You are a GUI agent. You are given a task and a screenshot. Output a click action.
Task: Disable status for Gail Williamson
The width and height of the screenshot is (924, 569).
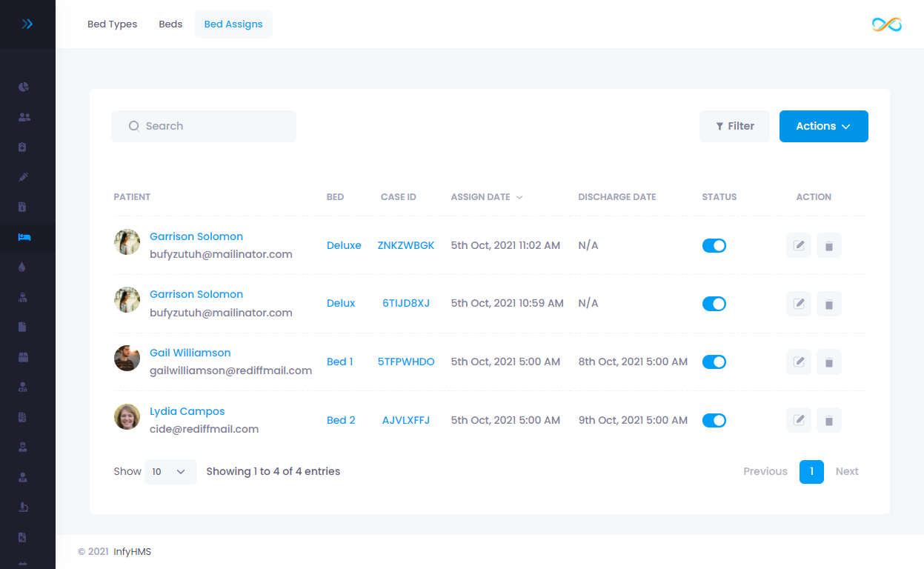[x=714, y=362]
